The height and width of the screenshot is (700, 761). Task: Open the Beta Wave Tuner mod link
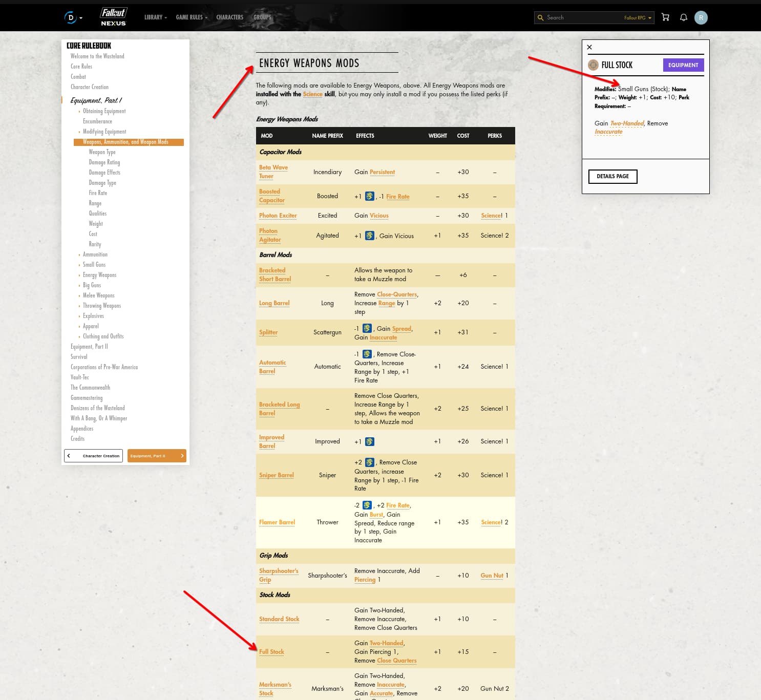point(273,172)
